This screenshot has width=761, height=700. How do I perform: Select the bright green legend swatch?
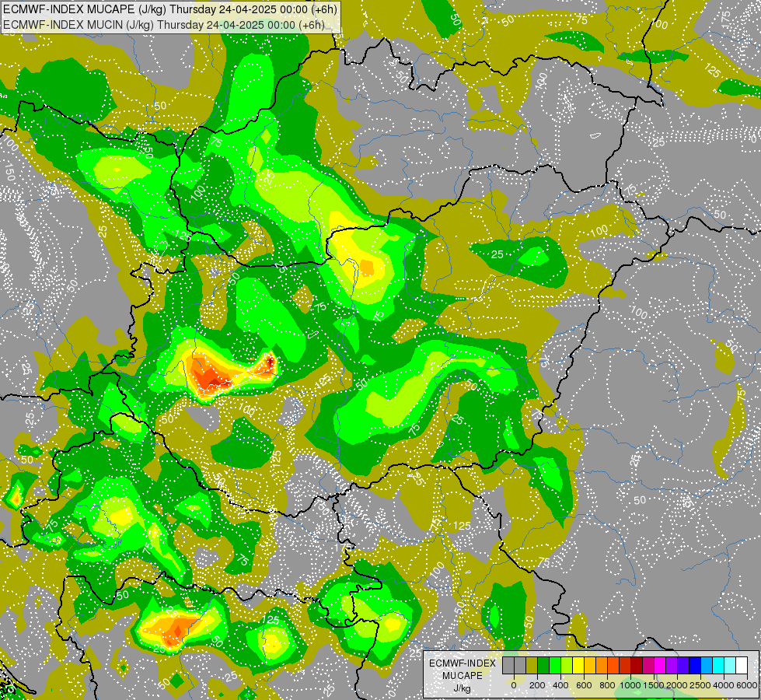point(555,666)
